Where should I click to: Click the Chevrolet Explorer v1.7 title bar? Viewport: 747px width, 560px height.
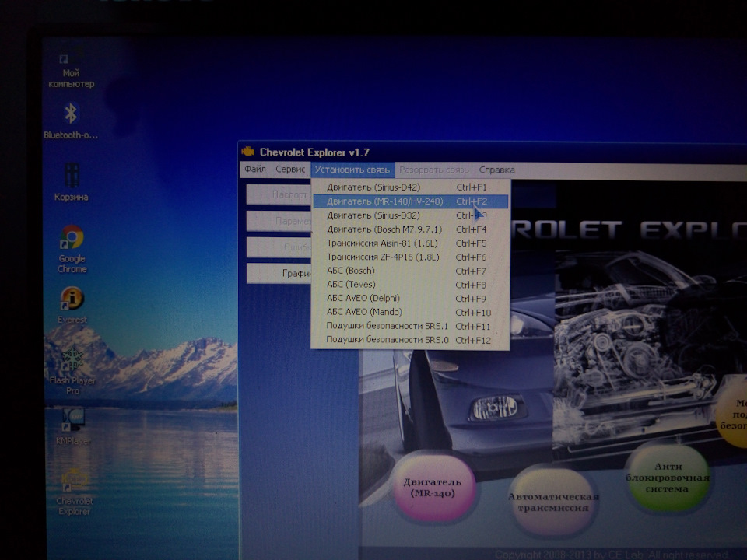point(492,152)
